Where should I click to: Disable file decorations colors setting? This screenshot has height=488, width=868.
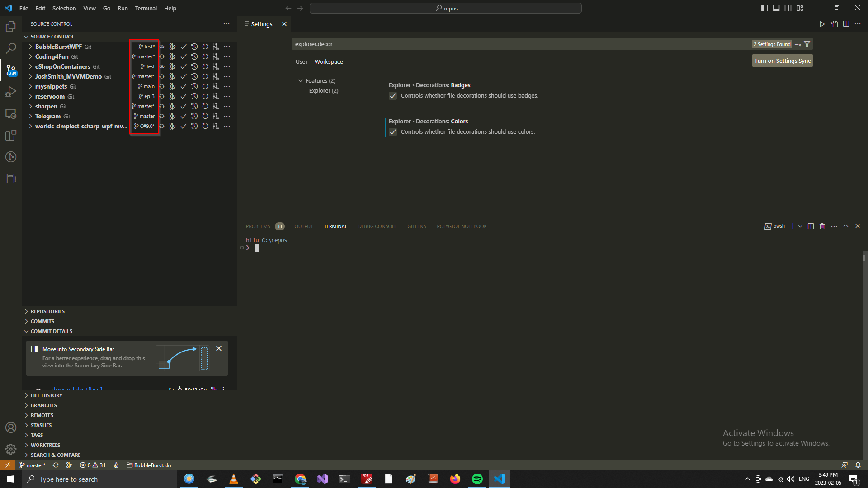click(x=392, y=132)
